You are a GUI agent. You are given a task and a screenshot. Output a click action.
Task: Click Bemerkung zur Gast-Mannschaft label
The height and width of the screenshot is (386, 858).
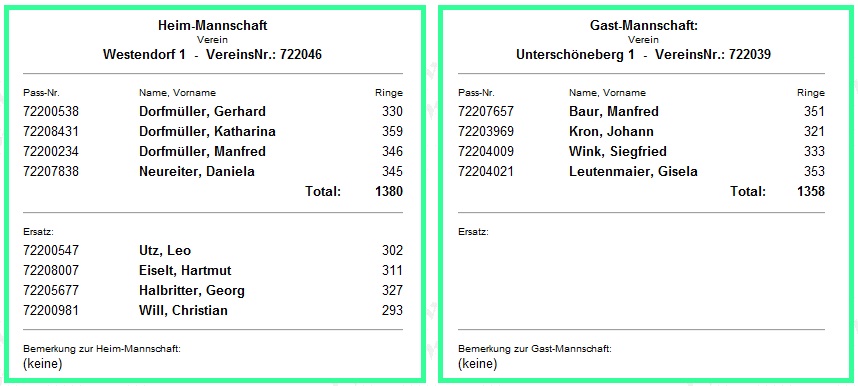tap(535, 349)
